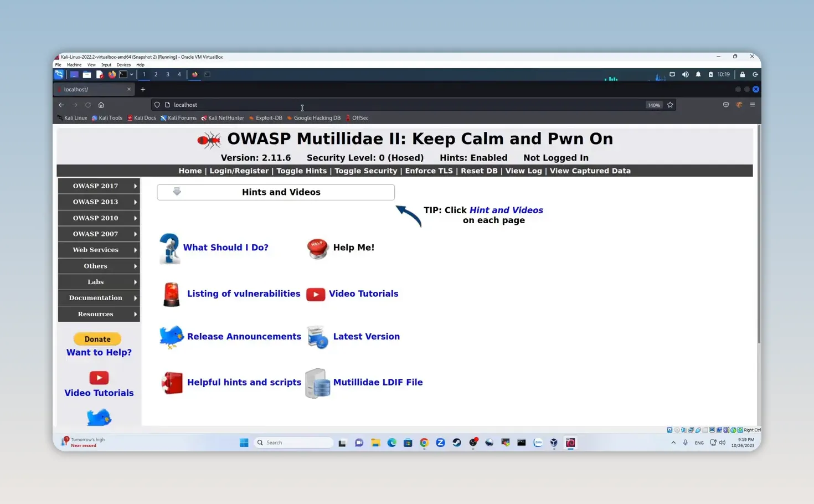The image size is (814, 504).
Task: Open the Firefox hamburger menu
Action: coord(753,105)
